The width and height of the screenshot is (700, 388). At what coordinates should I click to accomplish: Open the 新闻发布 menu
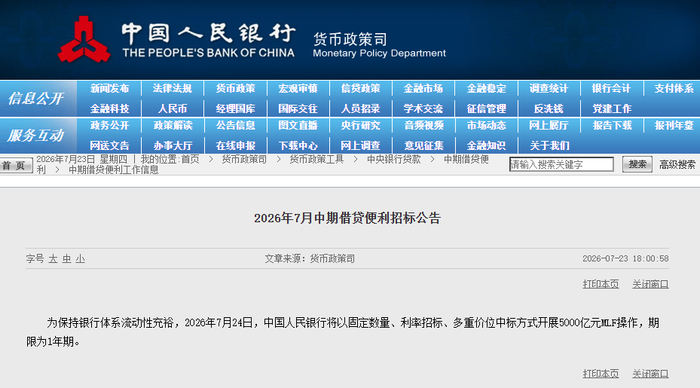coord(109,88)
